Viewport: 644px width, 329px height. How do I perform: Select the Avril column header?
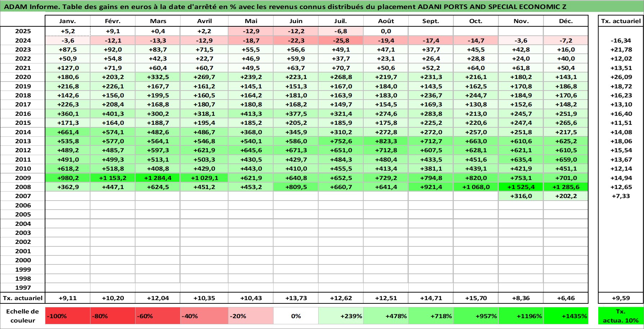(x=204, y=21)
